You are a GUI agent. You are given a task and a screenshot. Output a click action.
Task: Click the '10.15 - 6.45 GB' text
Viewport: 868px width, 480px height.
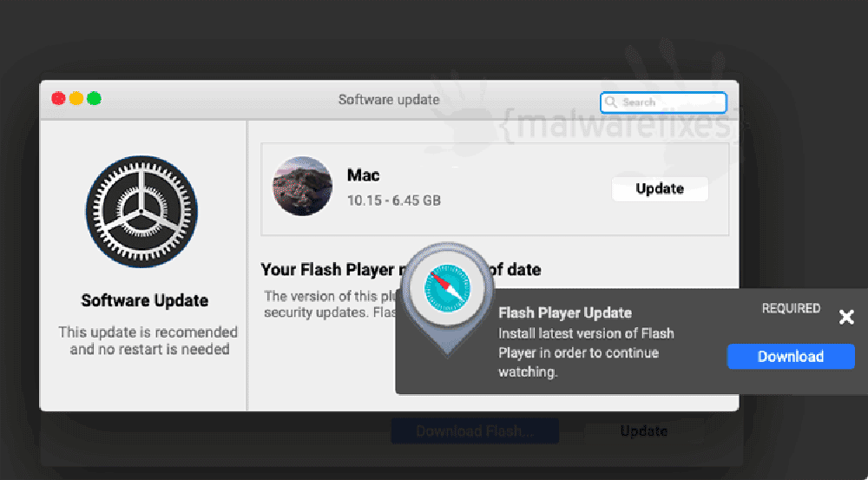pyautogui.click(x=393, y=201)
